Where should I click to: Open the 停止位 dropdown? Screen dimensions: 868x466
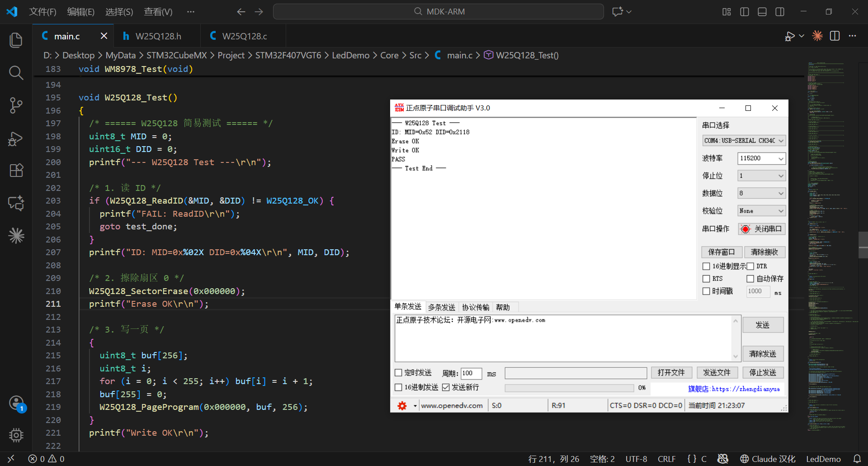(x=762, y=176)
